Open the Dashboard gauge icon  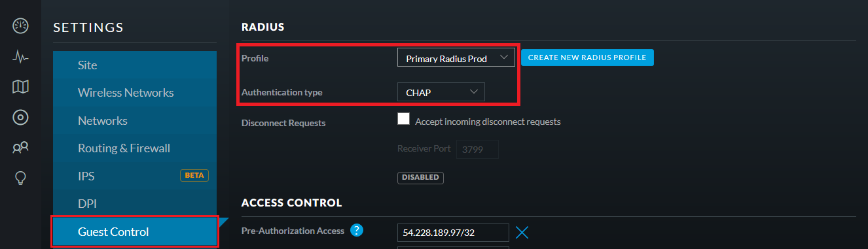(x=21, y=26)
